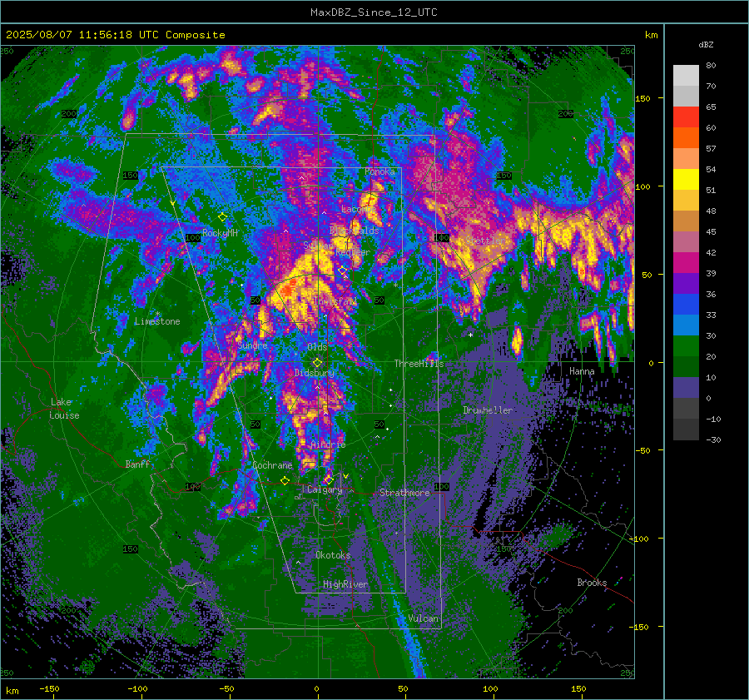The width and height of the screenshot is (749, 700).
Task: Select the light gray 70-80 dBZ legend swatch
Action: coord(686,76)
